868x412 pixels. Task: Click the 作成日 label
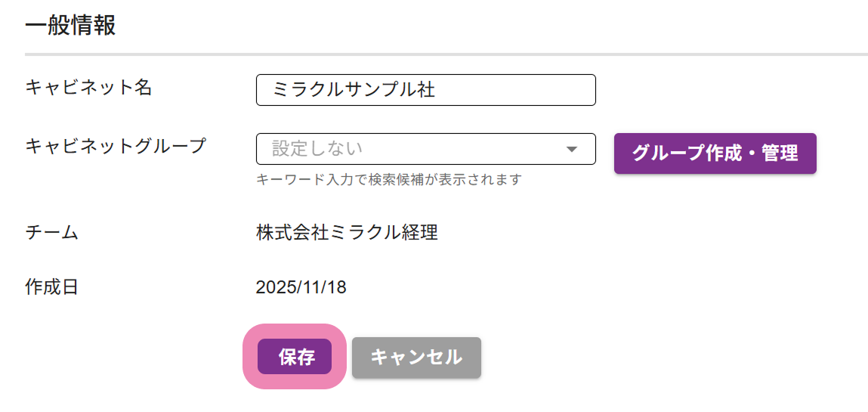click(x=52, y=287)
